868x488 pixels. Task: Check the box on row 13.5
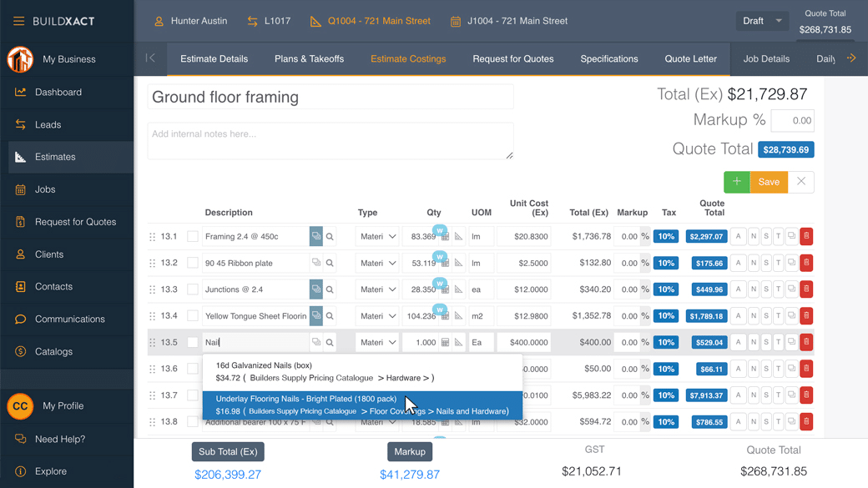coord(193,343)
